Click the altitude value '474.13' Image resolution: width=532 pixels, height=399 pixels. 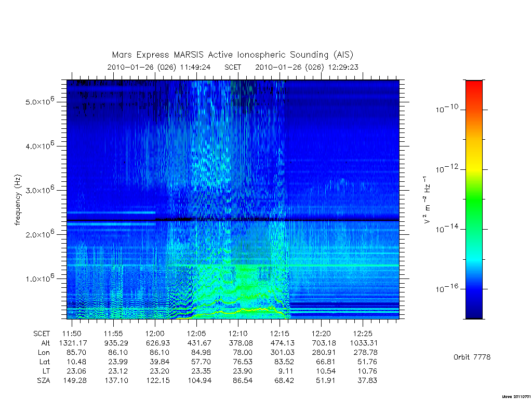click(283, 343)
